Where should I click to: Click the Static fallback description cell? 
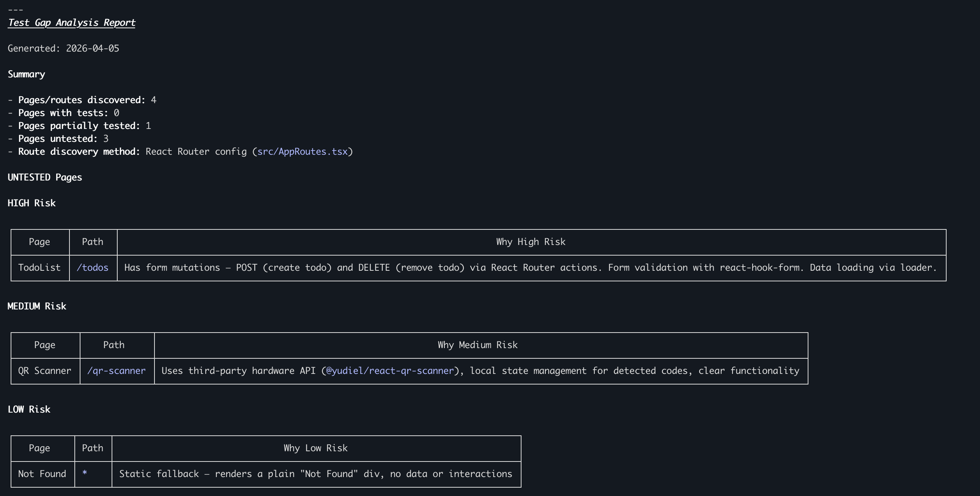(x=315, y=474)
